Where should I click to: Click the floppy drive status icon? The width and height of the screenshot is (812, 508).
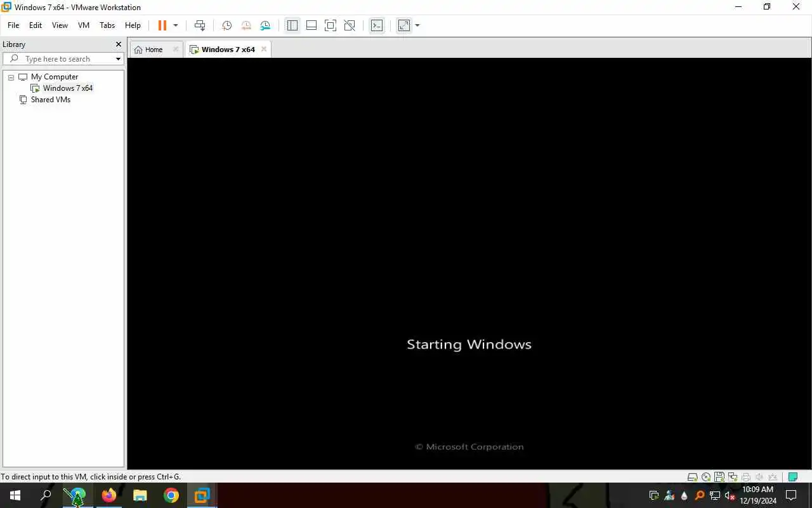[x=719, y=477]
